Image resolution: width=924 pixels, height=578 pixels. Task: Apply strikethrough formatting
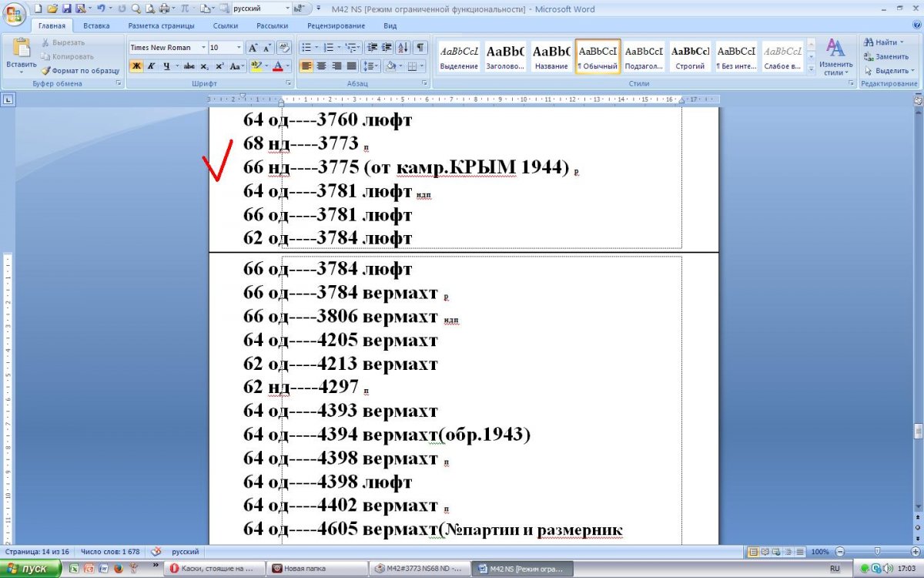pyautogui.click(x=189, y=66)
